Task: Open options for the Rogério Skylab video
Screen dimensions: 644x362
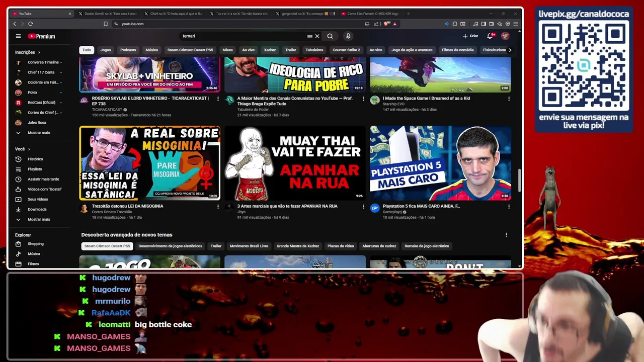Action: [218, 99]
